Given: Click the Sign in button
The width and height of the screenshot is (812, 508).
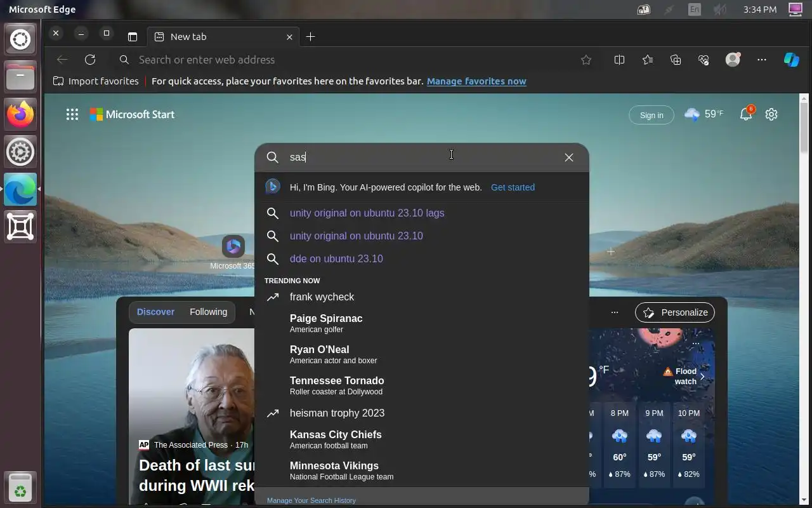Looking at the screenshot, I should point(652,115).
